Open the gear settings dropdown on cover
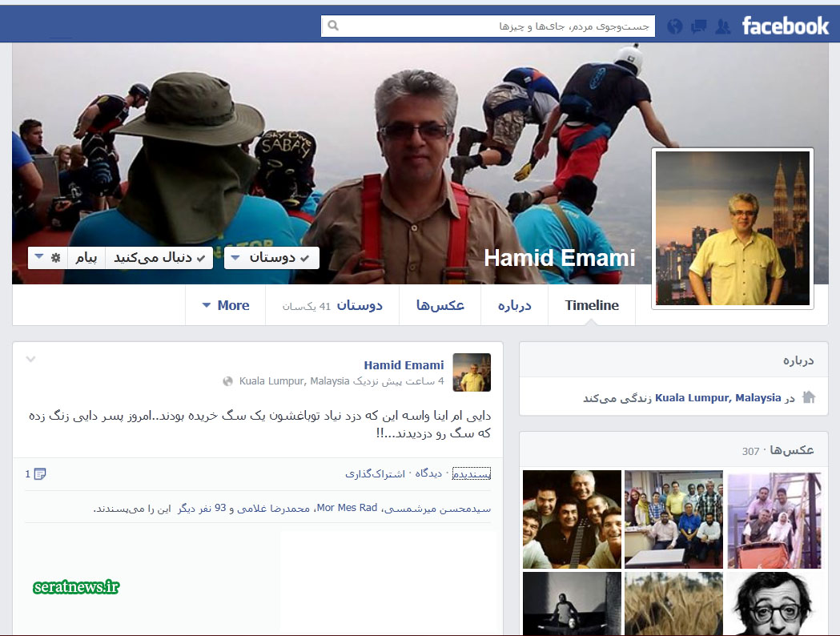The height and width of the screenshot is (636, 840). tap(47, 258)
